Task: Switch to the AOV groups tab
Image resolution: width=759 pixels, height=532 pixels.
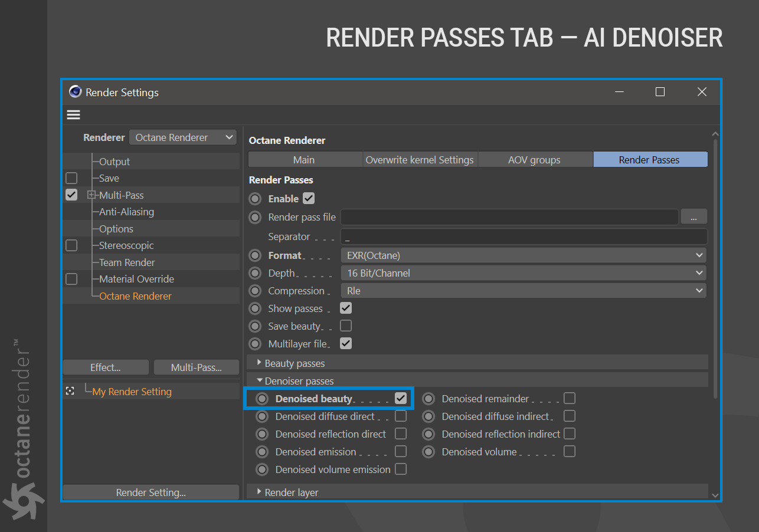Action: (534, 160)
